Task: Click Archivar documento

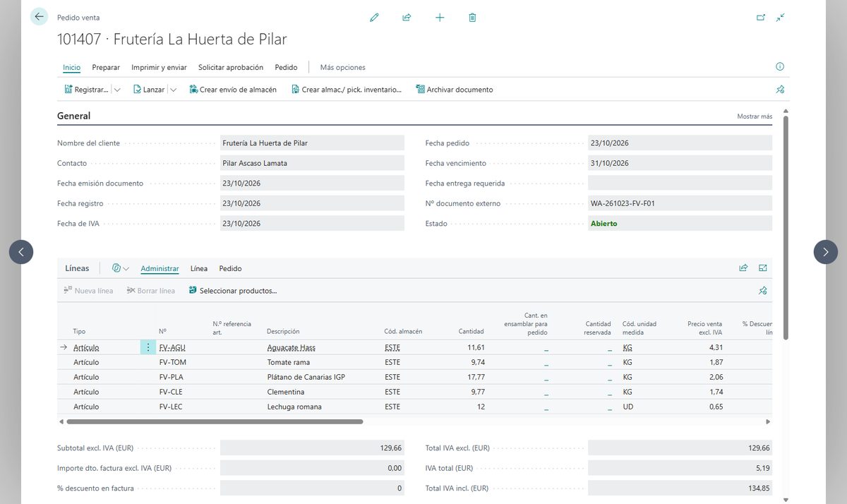Action: [x=455, y=90]
